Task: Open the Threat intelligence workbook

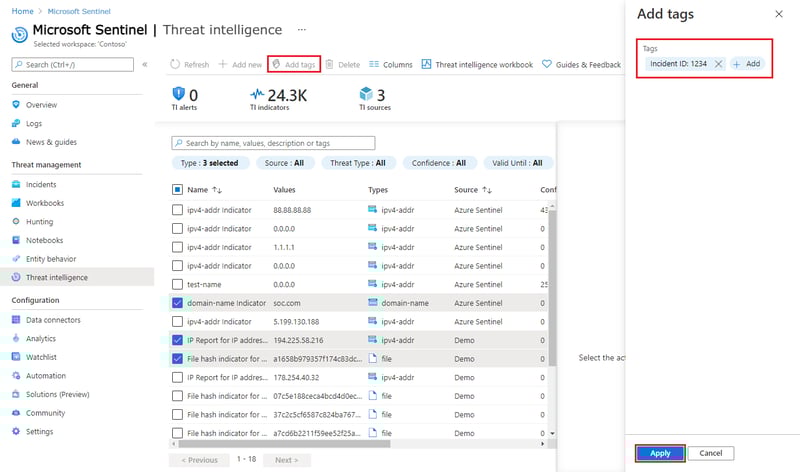Action: pos(477,64)
